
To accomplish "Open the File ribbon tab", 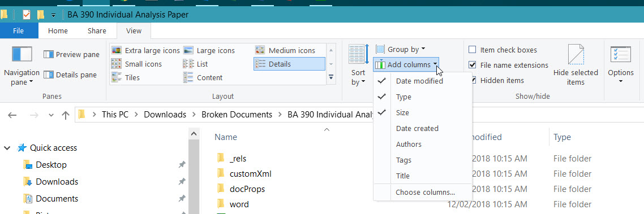I will point(19,30).
